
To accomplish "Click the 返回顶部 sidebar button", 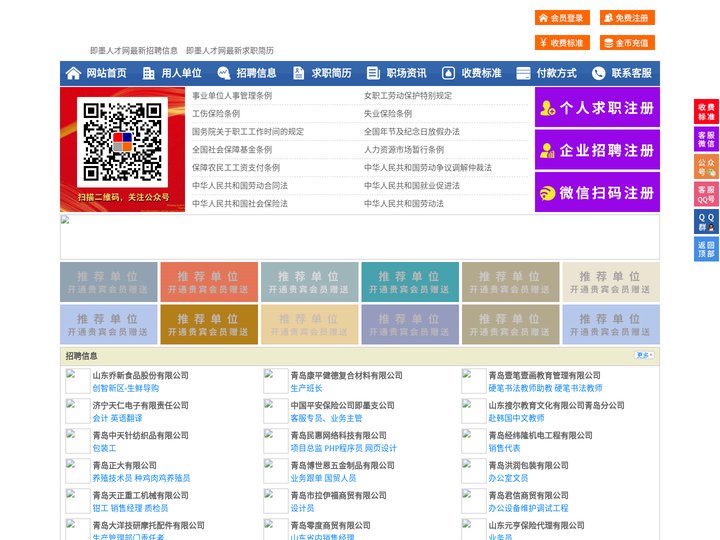I will pos(706,249).
